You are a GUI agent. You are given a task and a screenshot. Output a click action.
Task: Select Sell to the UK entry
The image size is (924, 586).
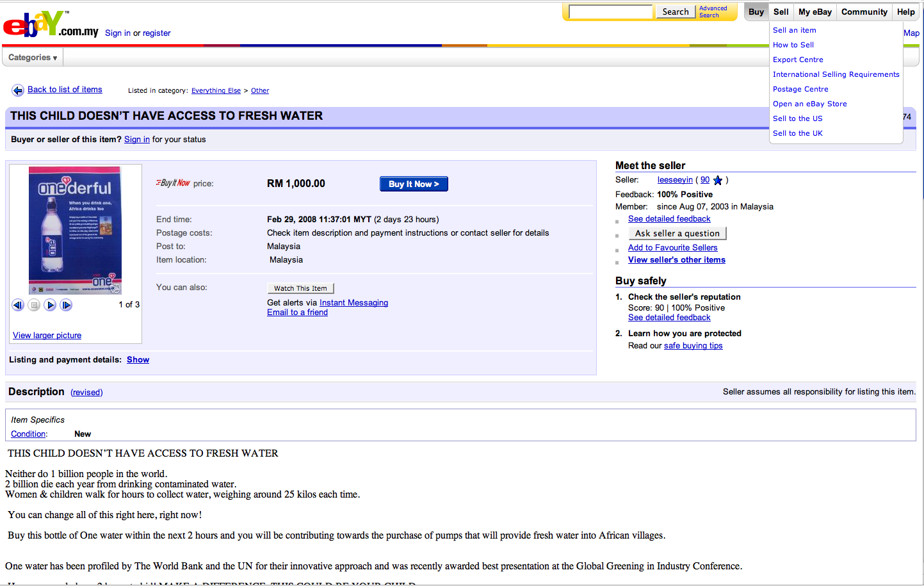[x=798, y=133]
